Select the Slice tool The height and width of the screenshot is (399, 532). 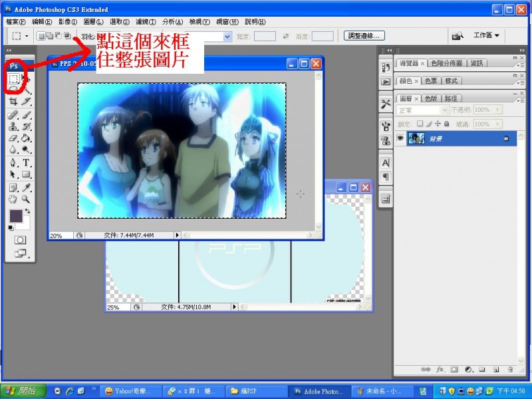26,101
